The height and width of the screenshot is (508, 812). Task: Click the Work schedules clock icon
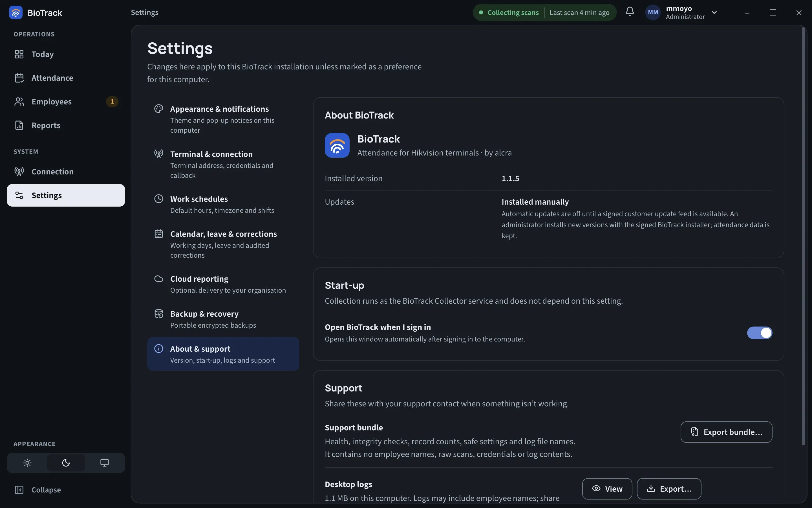point(159,199)
